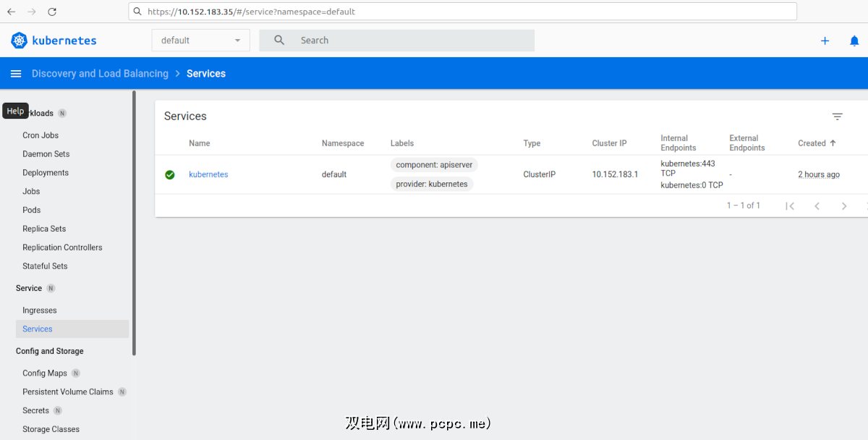Viewport: 868px width, 440px height.
Task: Click Discovery and Load Balancing breadcrumb
Action: (100, 74)
